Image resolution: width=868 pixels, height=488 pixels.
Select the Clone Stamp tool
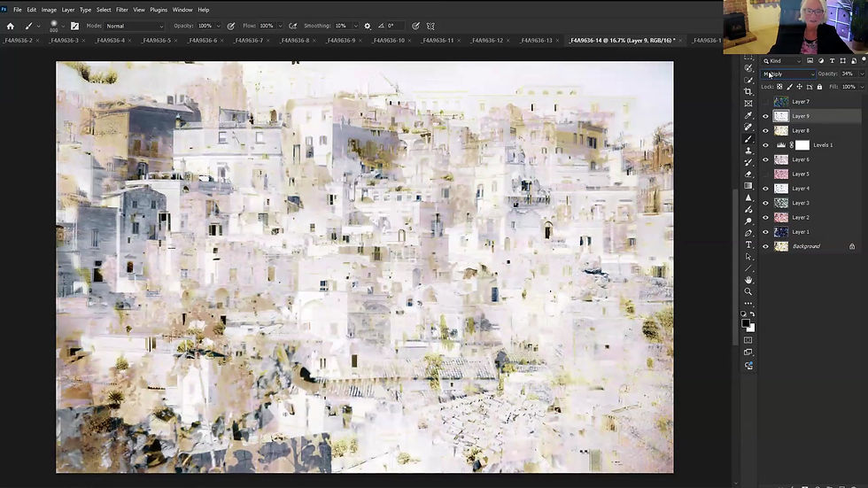tap(748, 151)
